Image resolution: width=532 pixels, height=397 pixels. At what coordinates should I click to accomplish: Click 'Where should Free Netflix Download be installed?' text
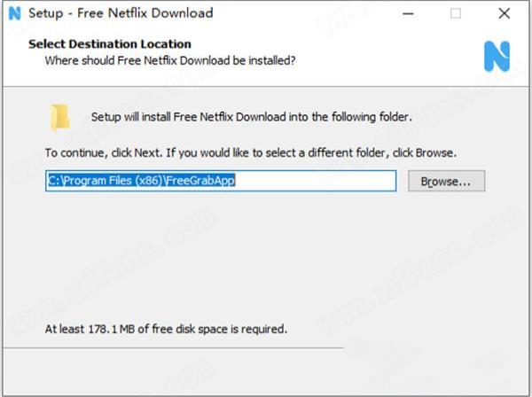tap(170, 60)
